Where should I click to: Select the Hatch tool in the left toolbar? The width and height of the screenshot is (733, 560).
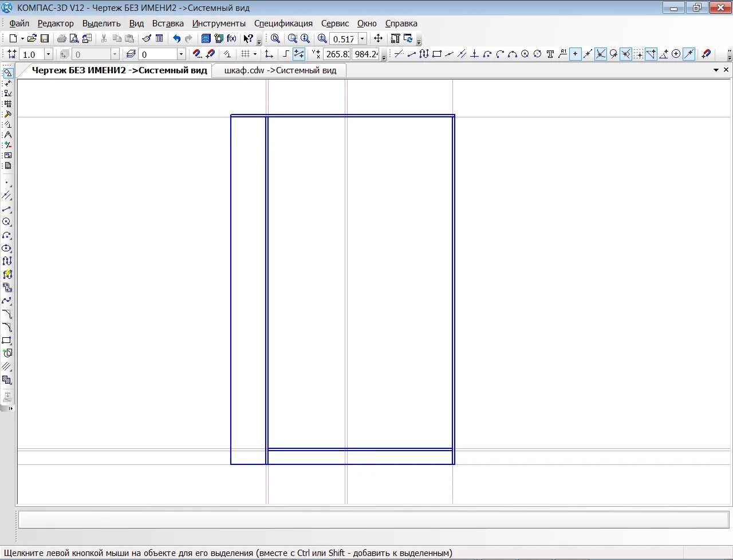7,380
